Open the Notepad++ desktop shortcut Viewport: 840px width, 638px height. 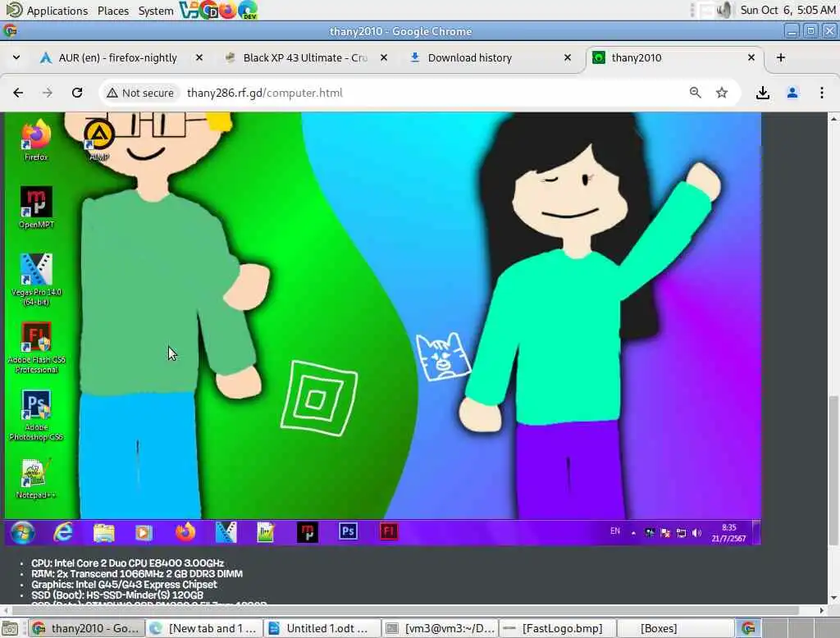(36, 478)
